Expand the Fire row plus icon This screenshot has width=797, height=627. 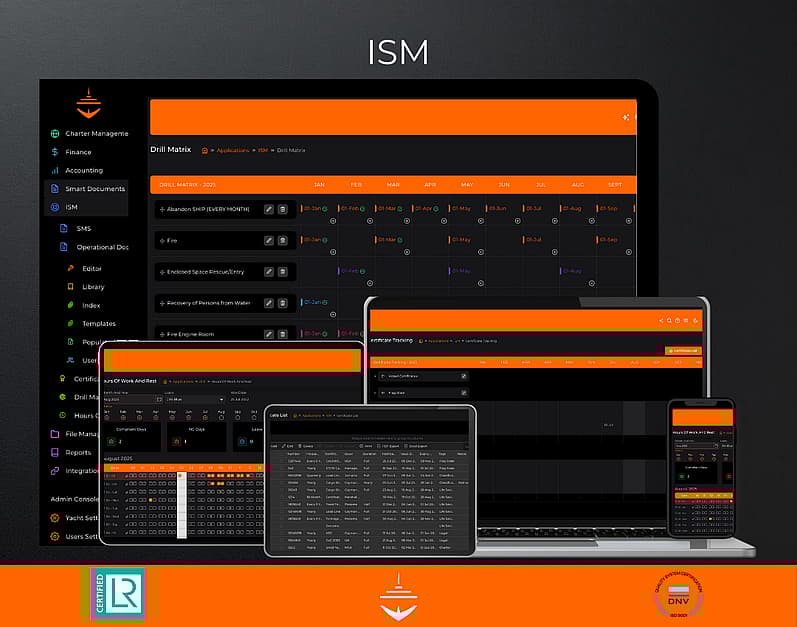click(162, 241)
